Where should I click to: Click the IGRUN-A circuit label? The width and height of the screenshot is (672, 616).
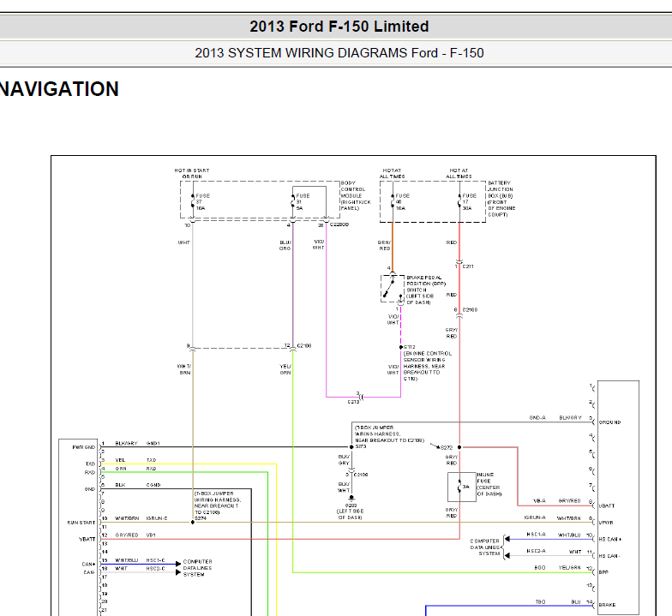click(x=535, y=517)
